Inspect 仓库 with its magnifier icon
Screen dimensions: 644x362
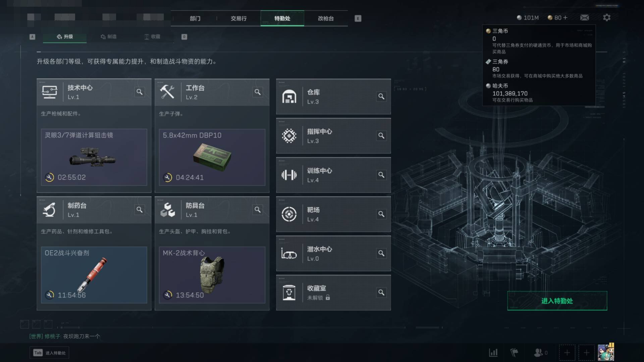pyautogui.click(x=381, y=97)
